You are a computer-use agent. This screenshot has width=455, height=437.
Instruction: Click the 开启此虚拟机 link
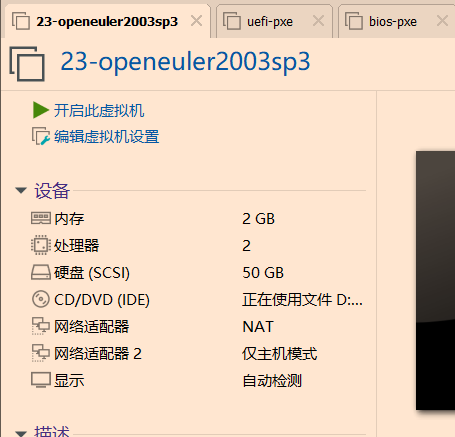99,111
